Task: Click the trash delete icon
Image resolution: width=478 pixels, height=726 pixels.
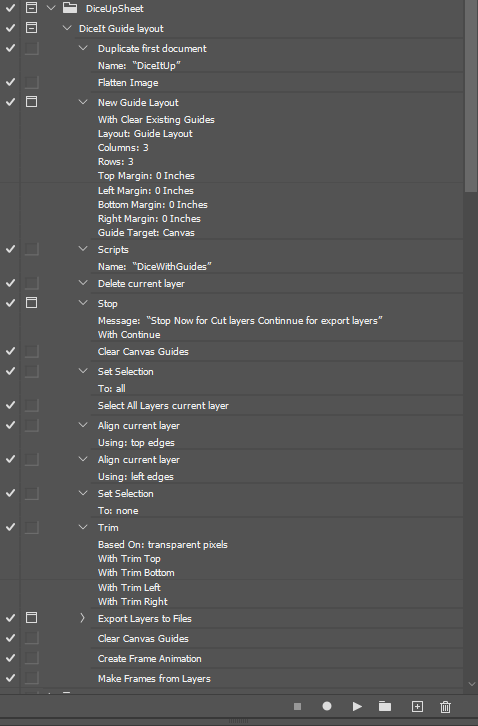Action: click(x=445, y=707)
